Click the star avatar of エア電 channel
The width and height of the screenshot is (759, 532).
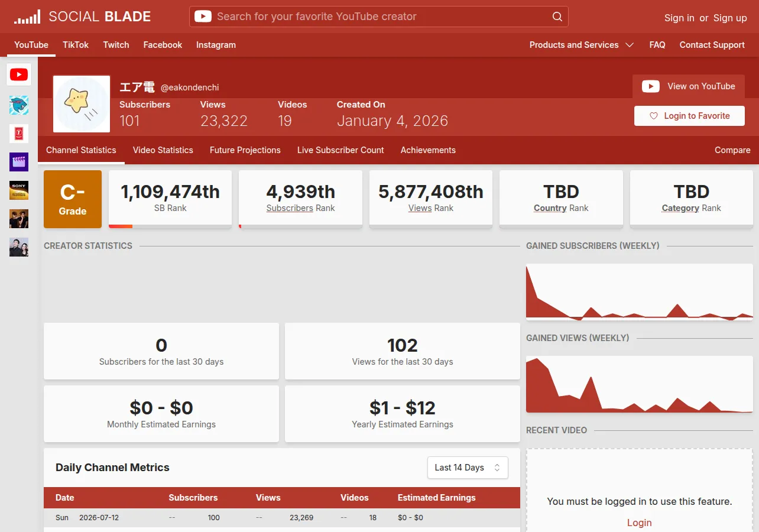[82, 104]
